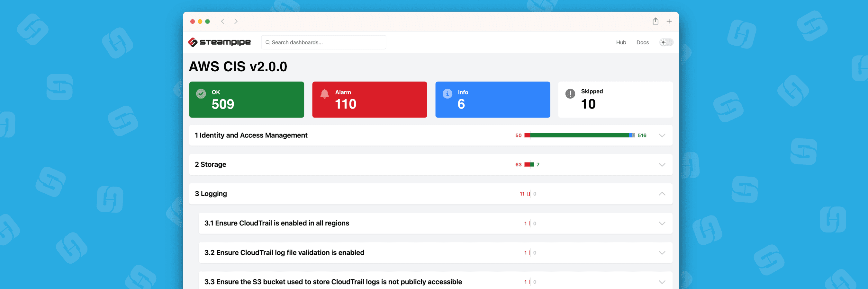This screenshot has width=868, height=289.
Task: Open a new tab with the plus icon
Action: [x=669, y=21]
